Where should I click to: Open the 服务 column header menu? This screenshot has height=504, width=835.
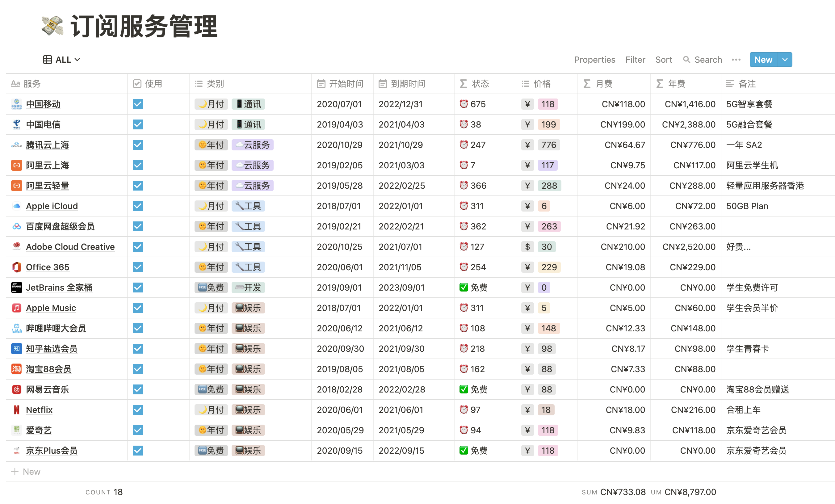pos(67,84)
